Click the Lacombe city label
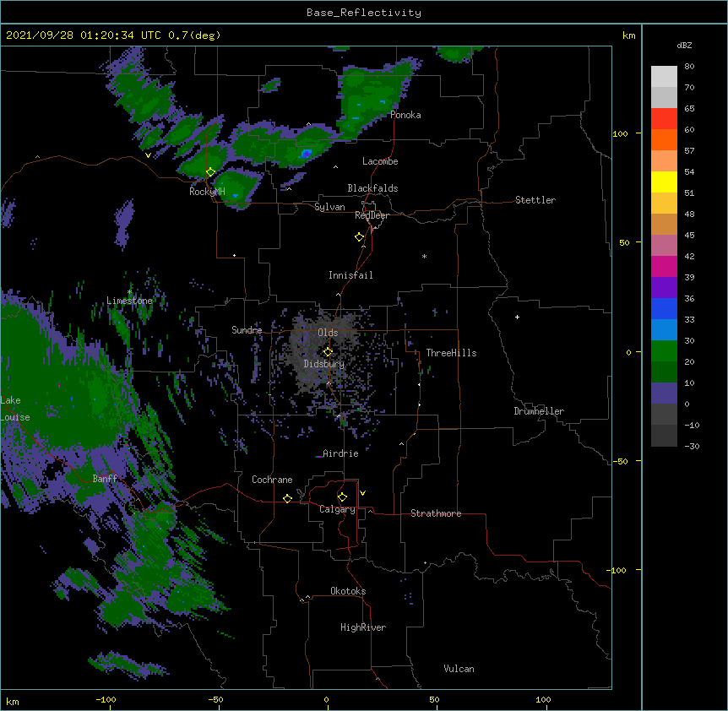Viewport: 728px width, 711px height. pos(380,161)
